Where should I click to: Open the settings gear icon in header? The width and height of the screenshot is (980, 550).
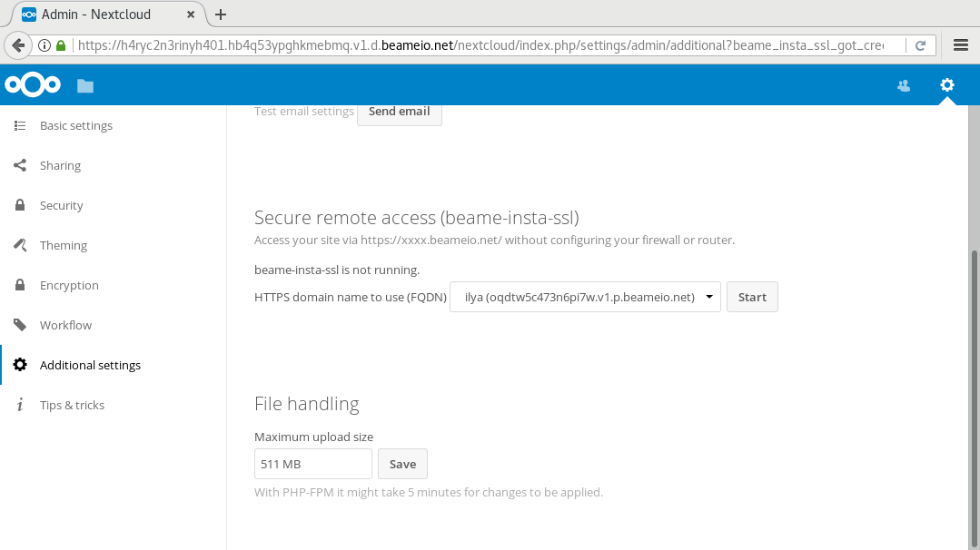(x=947, y=85)
